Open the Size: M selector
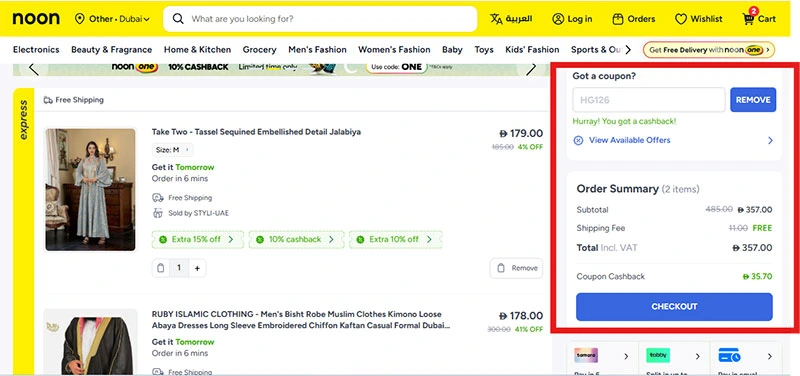Viewport: 800px width, 376px height. pos(172,150)
